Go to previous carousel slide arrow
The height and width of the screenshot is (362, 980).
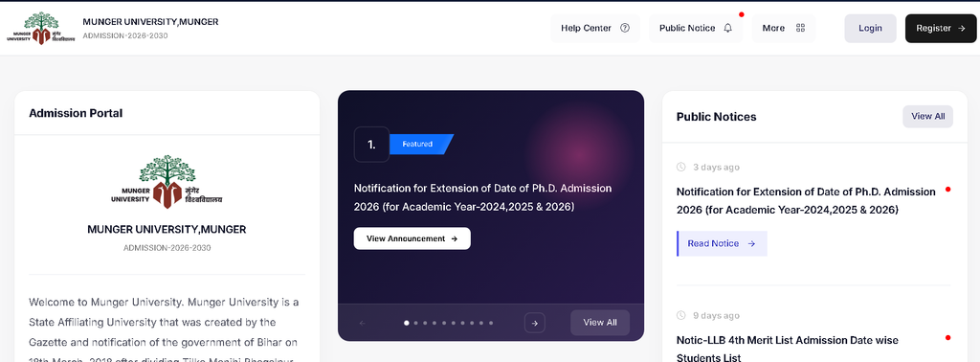click(362, 323)
